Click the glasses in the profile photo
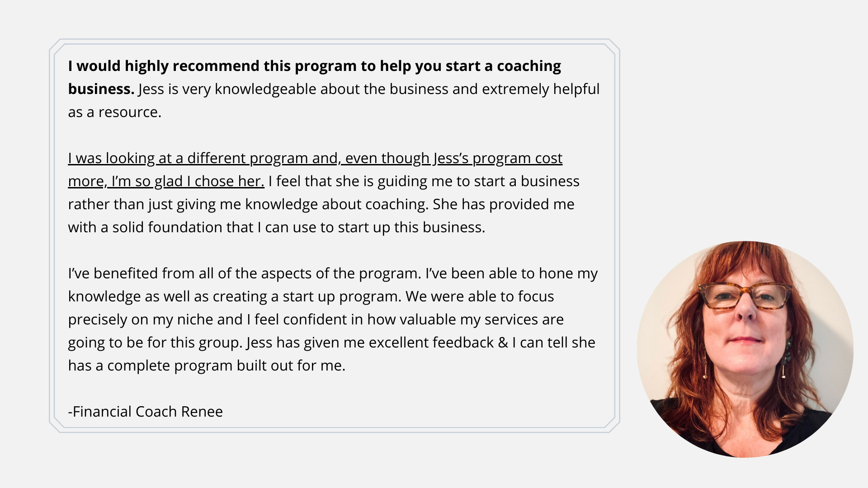Image resolution: width=868 pixels, height=488 pixels. 745,295
